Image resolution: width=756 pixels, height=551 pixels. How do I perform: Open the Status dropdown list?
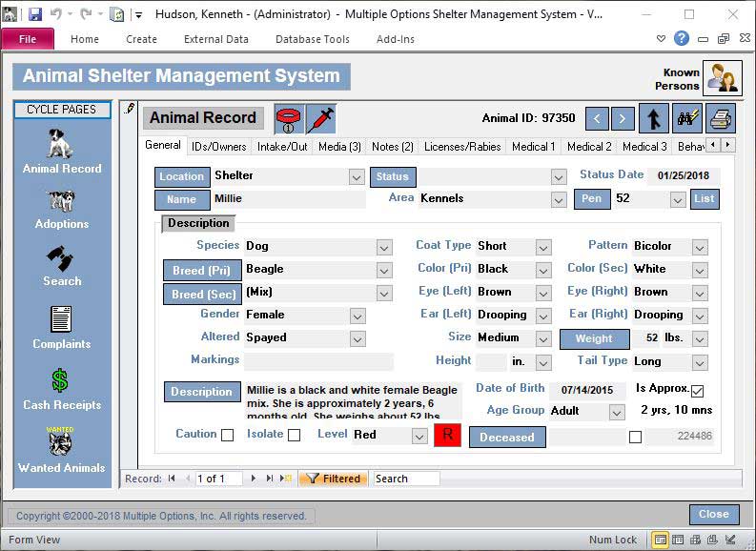[x=559, y=177]
